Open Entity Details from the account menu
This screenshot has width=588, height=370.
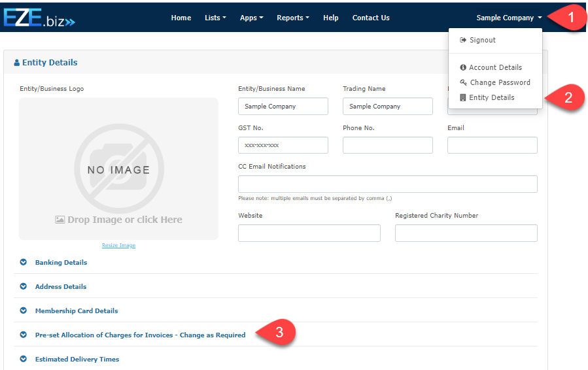[491, 97]
